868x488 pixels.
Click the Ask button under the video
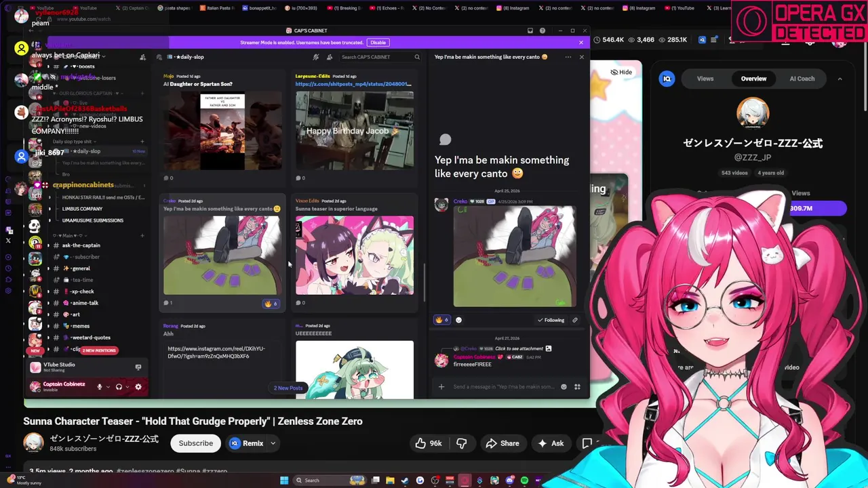click(x=551, y=443)
